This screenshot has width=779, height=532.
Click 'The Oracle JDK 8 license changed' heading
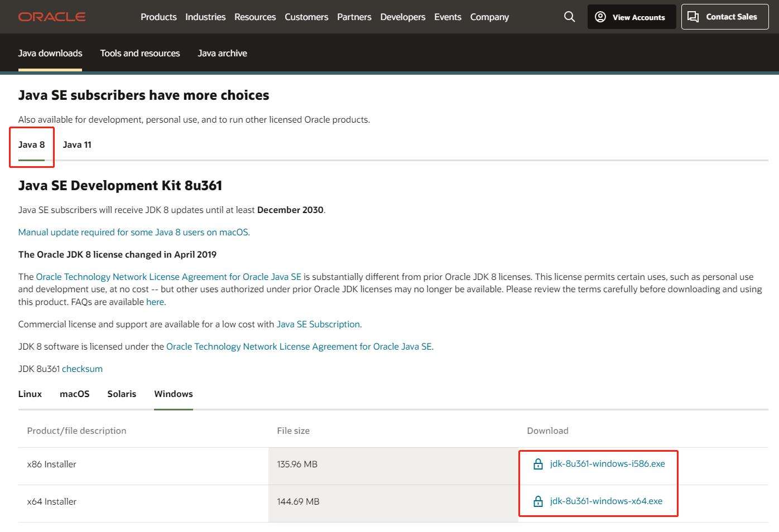pos(117,254)
